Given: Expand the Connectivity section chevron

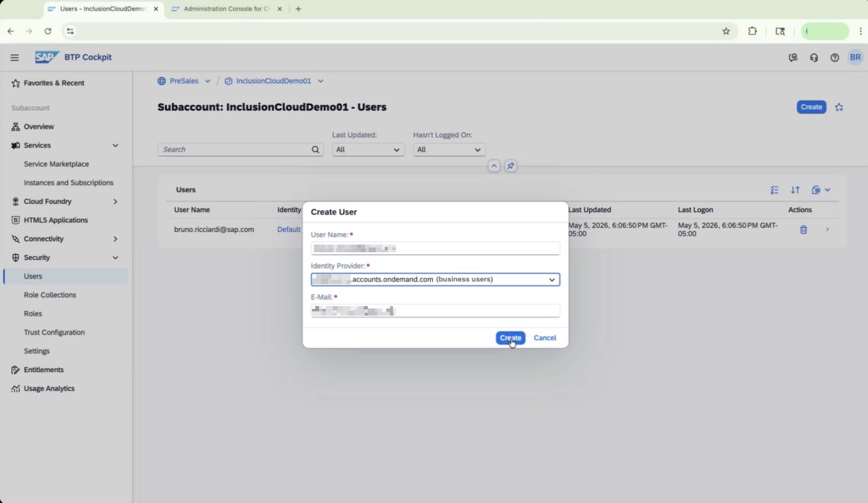Looking at the screenshot, I should 115,239.
